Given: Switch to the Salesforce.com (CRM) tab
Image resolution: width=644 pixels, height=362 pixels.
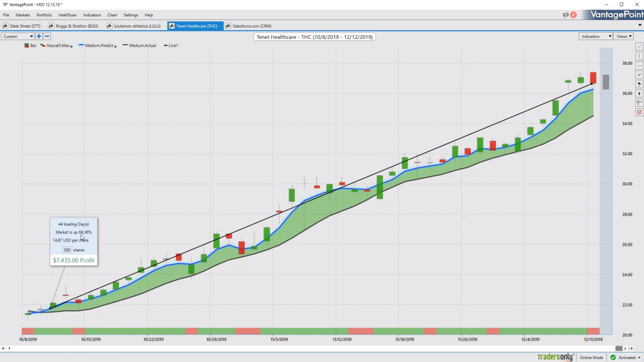Looking at the screenshot, I should coord(248,26).
